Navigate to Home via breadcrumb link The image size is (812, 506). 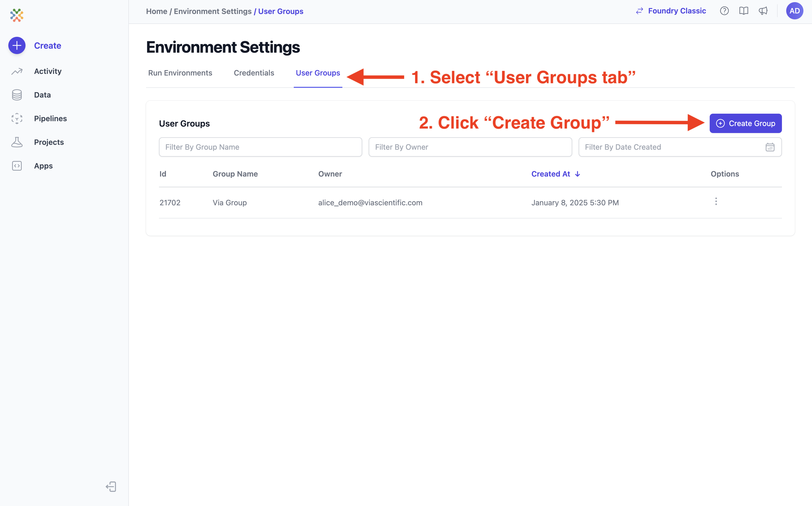[x=156, y=11]
